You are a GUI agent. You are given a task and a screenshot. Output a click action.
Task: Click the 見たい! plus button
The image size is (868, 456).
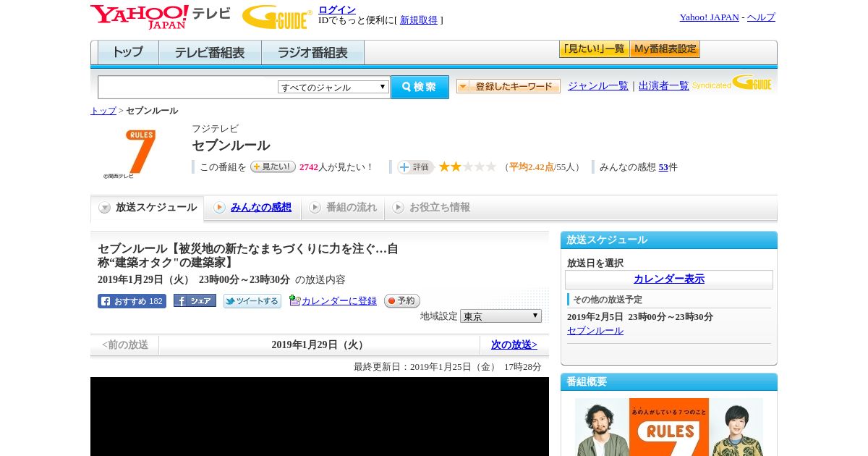(x=273, y=166)
